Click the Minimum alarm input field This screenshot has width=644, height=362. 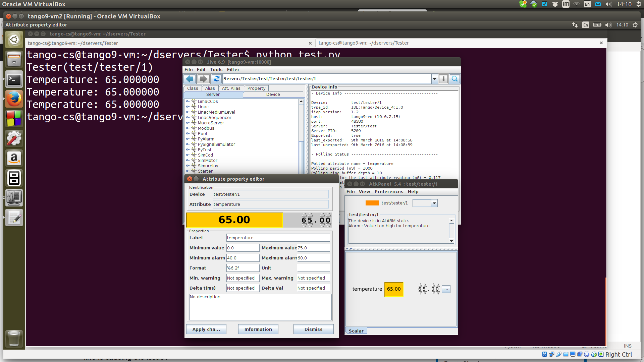click(243, 258)
